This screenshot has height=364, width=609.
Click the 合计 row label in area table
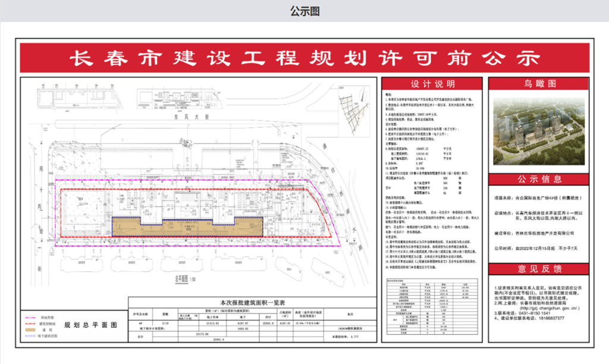140,337
